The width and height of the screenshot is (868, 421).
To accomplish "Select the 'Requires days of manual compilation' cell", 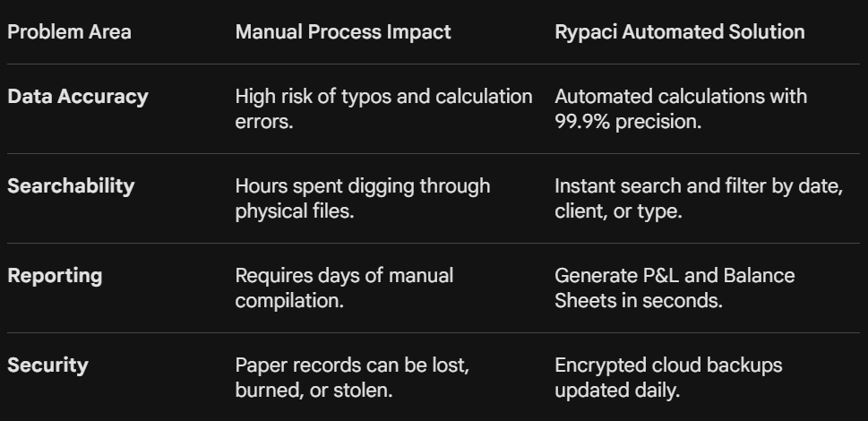I will click(344, 288).
